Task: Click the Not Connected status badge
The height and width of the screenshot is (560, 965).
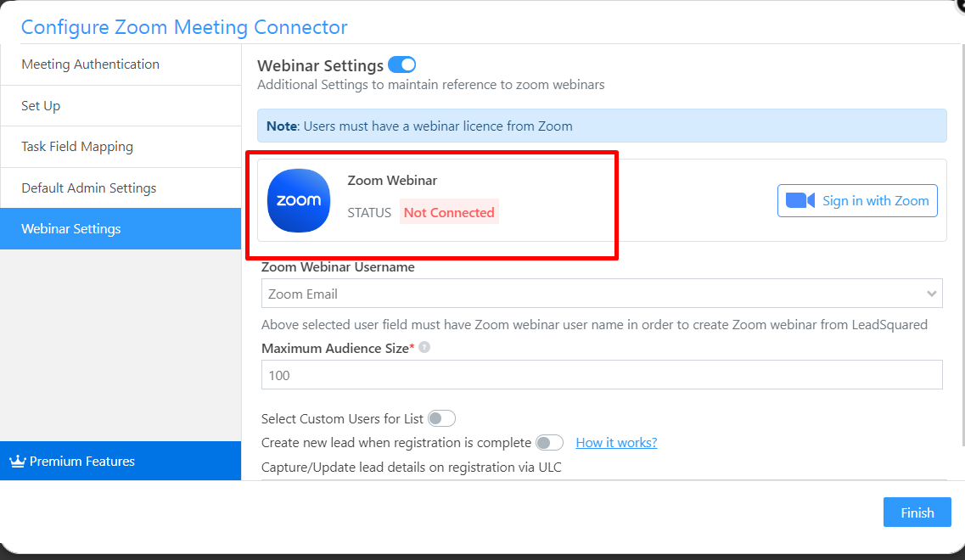Action: tap(449, 212)
